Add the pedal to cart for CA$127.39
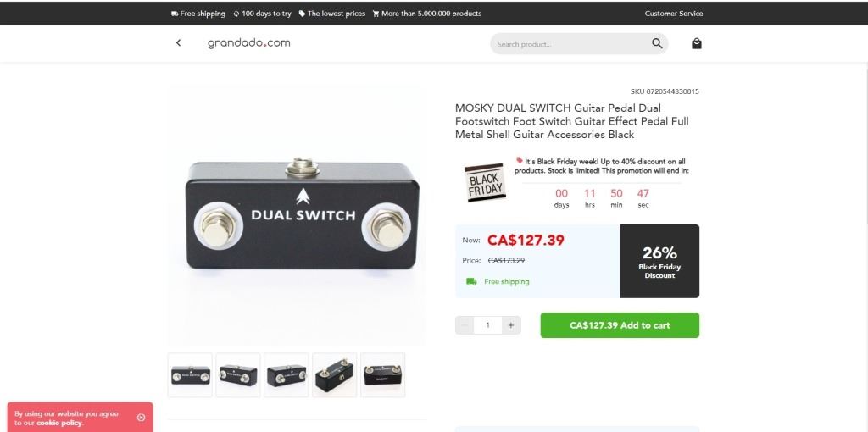868x432 pixels. 620,325
